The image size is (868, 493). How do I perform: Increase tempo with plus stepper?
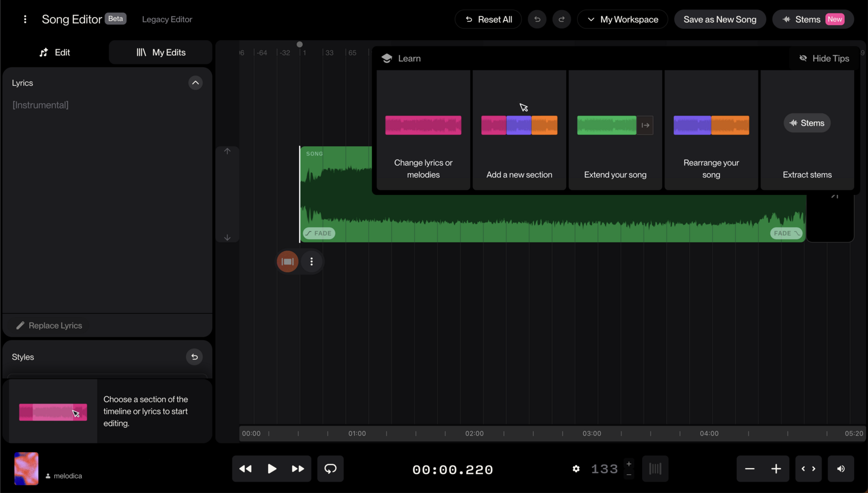629,464
